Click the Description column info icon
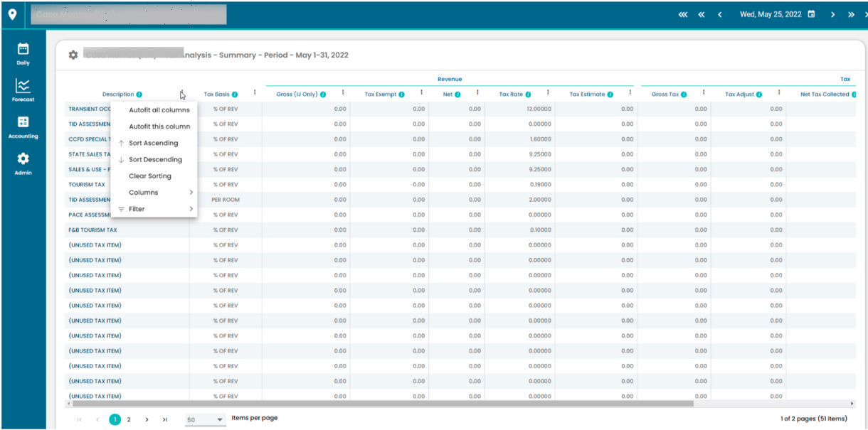The height and width of the screenshot is (430, 868). click(x=139, y=94)
